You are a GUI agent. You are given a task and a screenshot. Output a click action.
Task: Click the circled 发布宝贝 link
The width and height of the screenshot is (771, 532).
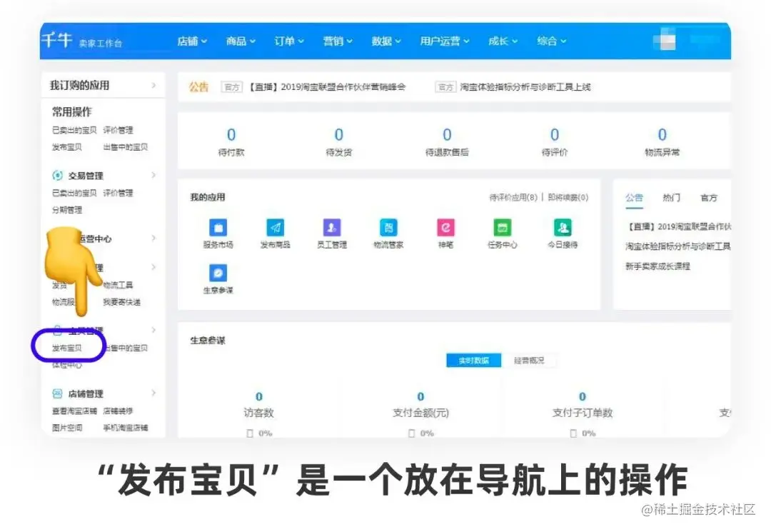(x=67, y=348)
